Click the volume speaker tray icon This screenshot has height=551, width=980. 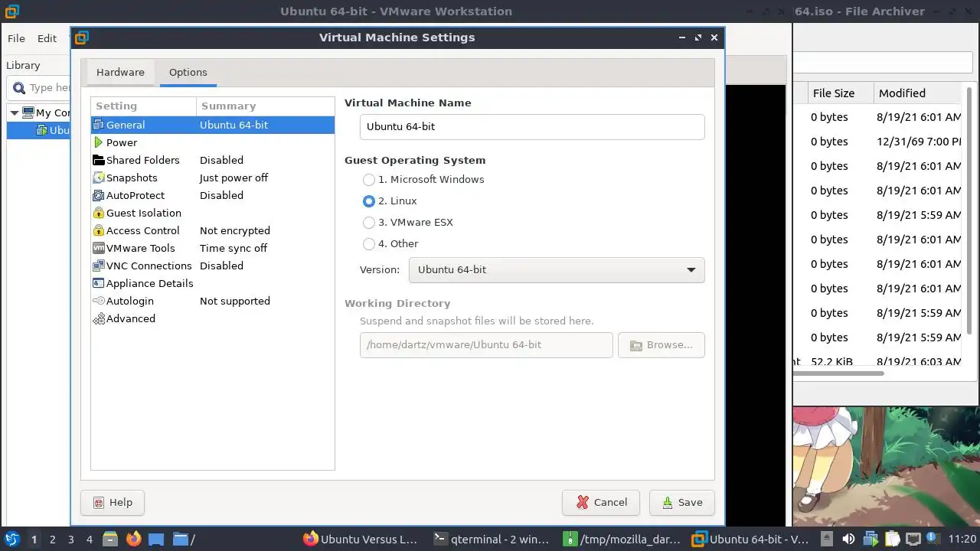pos(848,539)
